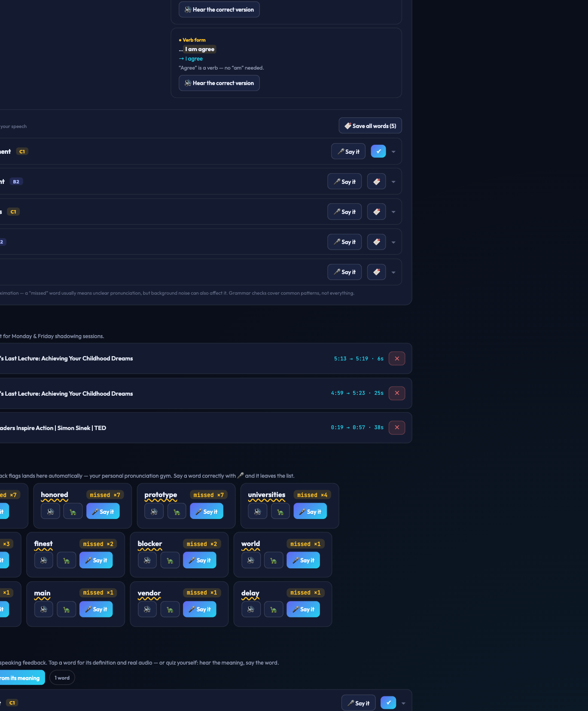Save all 5 words from speech
This screenshot has height=711, width=588.
click(370, 125)
